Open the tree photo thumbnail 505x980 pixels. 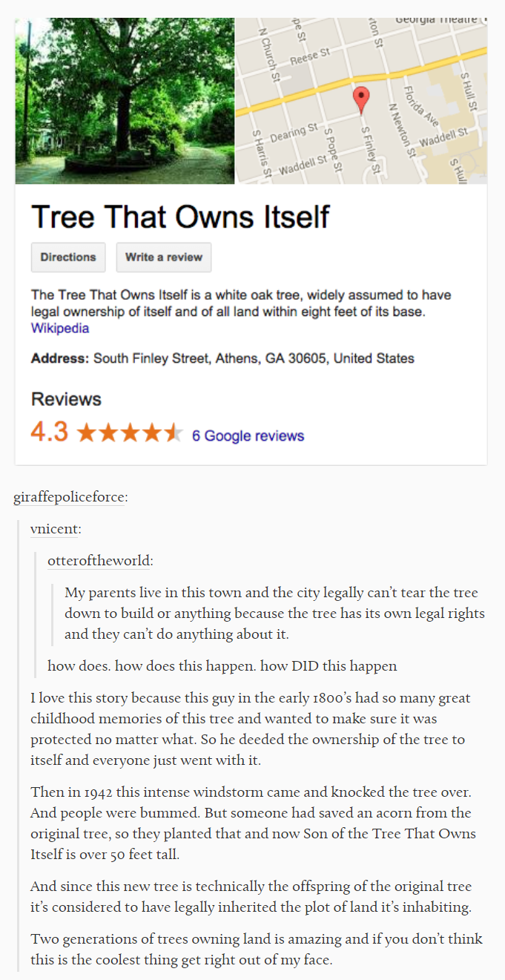click(x=125, y=102)
